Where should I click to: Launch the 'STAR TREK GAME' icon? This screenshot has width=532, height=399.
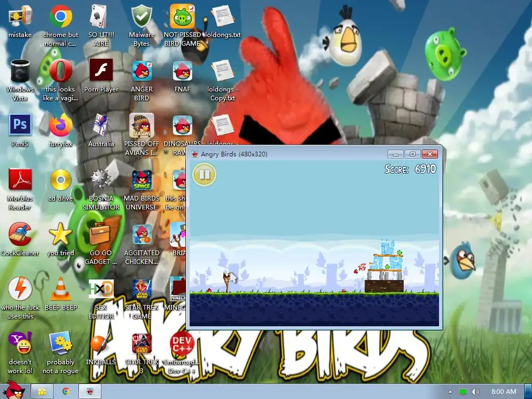[x=141, y=289]
